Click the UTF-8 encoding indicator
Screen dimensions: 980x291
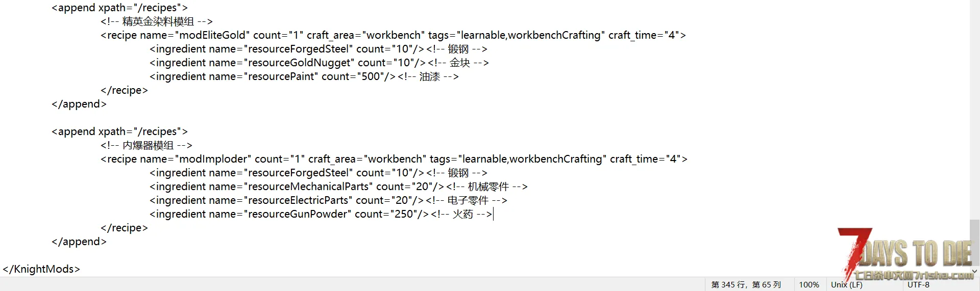(918, 284)
